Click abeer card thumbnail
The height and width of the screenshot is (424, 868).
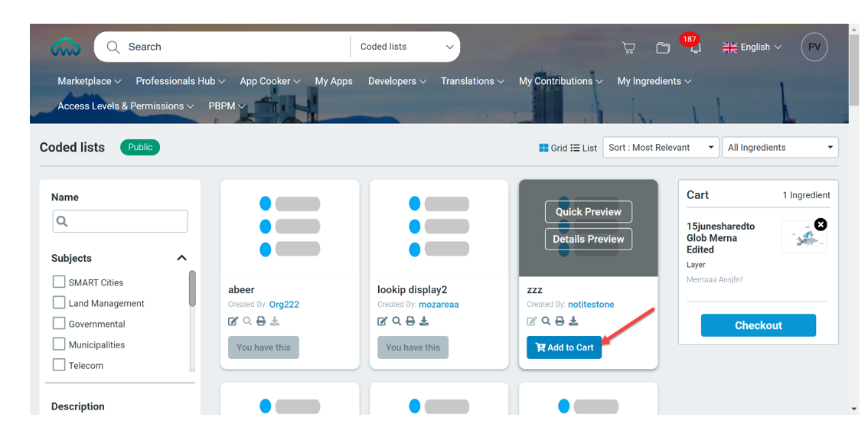tap(289, 227)
